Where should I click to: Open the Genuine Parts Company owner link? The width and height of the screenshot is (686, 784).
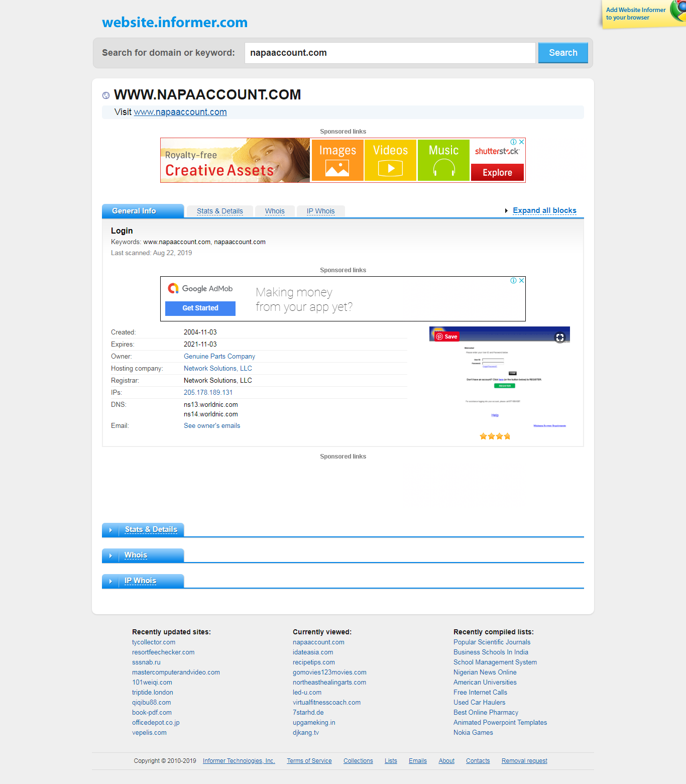(219, 357)
